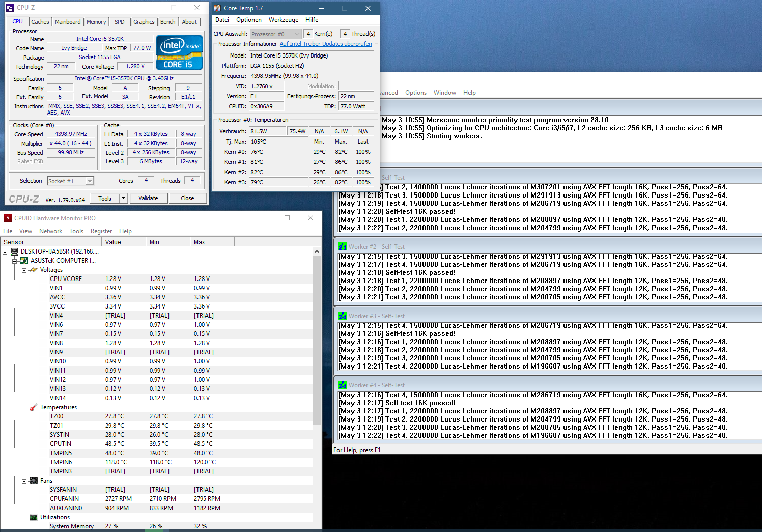762x532 pixels.
Task: Click Prime95 Worker #3 window icon
Action: coord(343,316)
